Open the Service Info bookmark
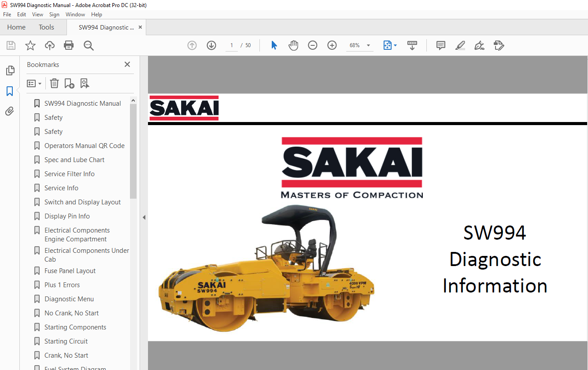Screen dimensions: 588x370 (61, 188)
